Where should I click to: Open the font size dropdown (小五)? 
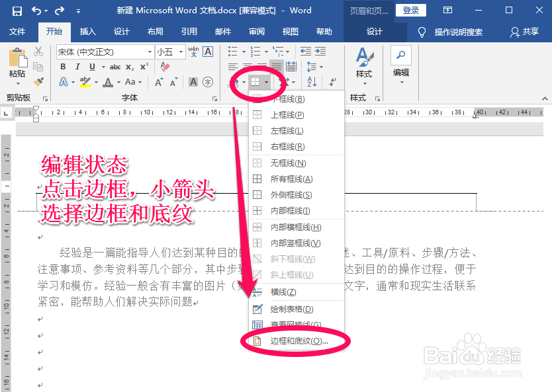pos(181,52)
